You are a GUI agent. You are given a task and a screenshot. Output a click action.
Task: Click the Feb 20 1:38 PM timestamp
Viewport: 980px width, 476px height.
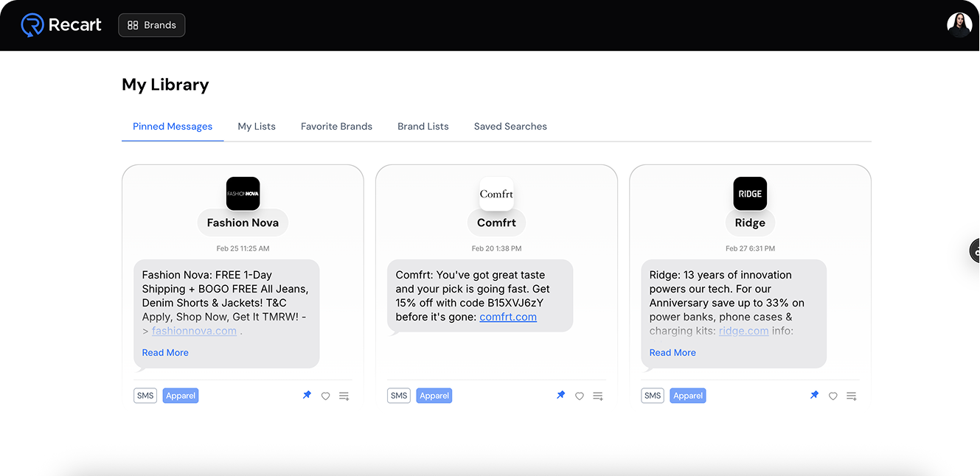click(x=496, y=248)
